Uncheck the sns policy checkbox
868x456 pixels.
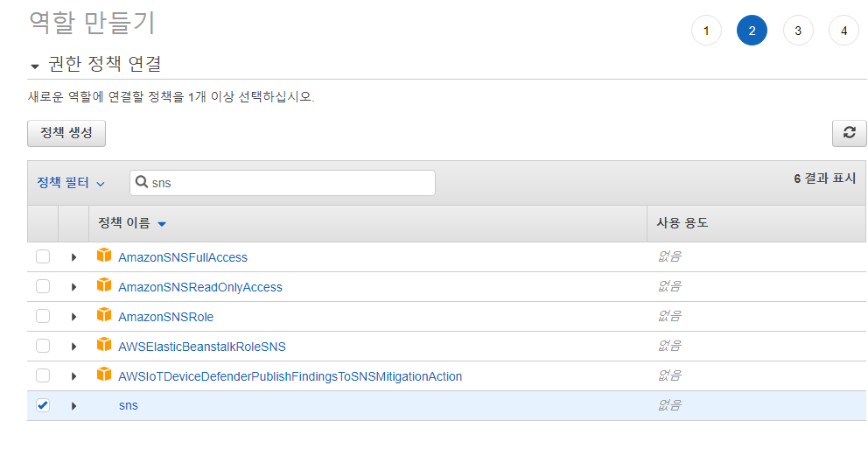pos(43,405)
